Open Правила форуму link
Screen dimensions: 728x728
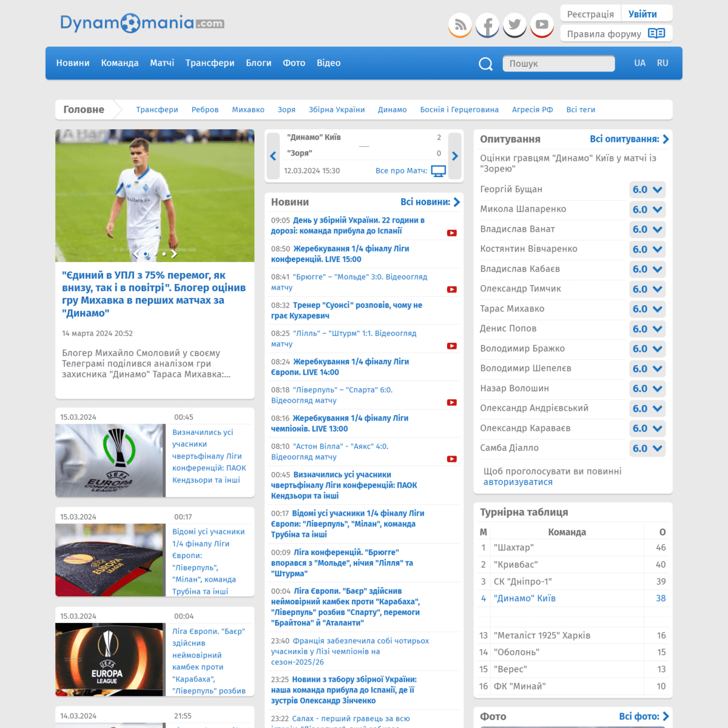tap(604, 34)
